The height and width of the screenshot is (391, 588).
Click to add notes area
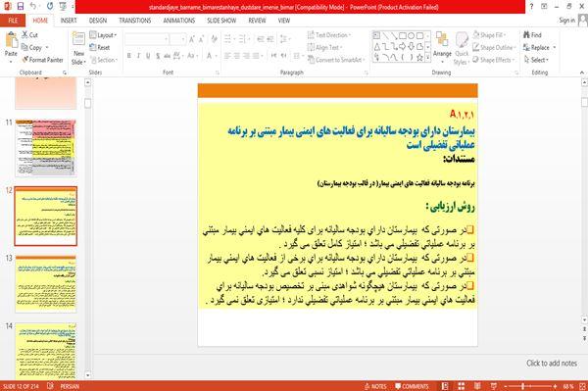click(552, 363)
